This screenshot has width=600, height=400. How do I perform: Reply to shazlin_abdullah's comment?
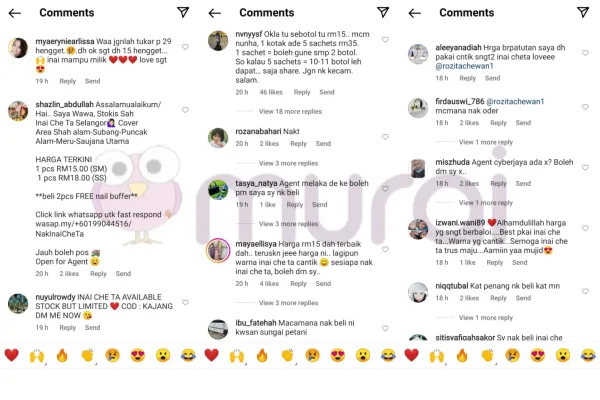(98, 274)
